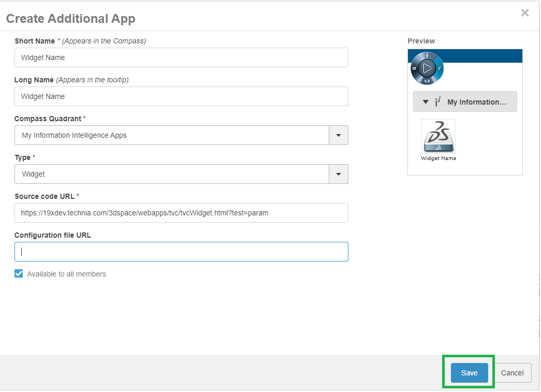Click the top quadrant of the compass

[427, 55]
